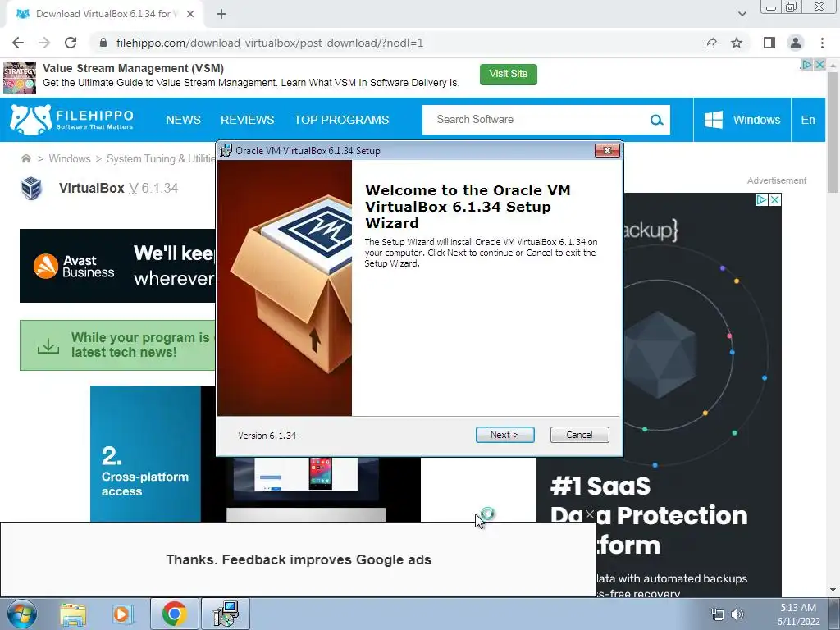Open the Chrome three-dot menu

[822, 43]
